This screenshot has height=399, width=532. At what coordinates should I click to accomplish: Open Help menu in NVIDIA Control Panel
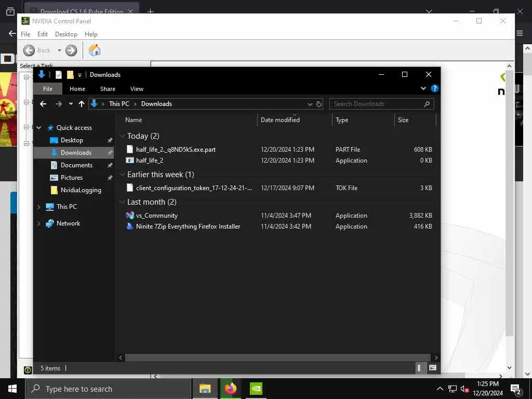[91, 34]
